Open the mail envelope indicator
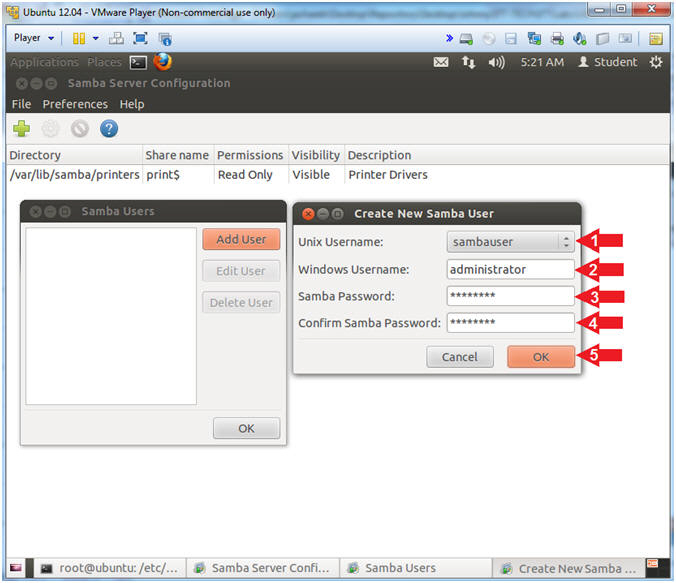Viewport: 676px width, 583px height. [441, 63]
